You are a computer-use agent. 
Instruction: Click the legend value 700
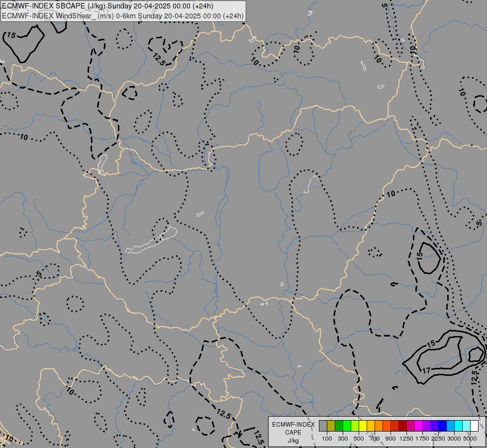pyautogui.click(x=375, y=439)
